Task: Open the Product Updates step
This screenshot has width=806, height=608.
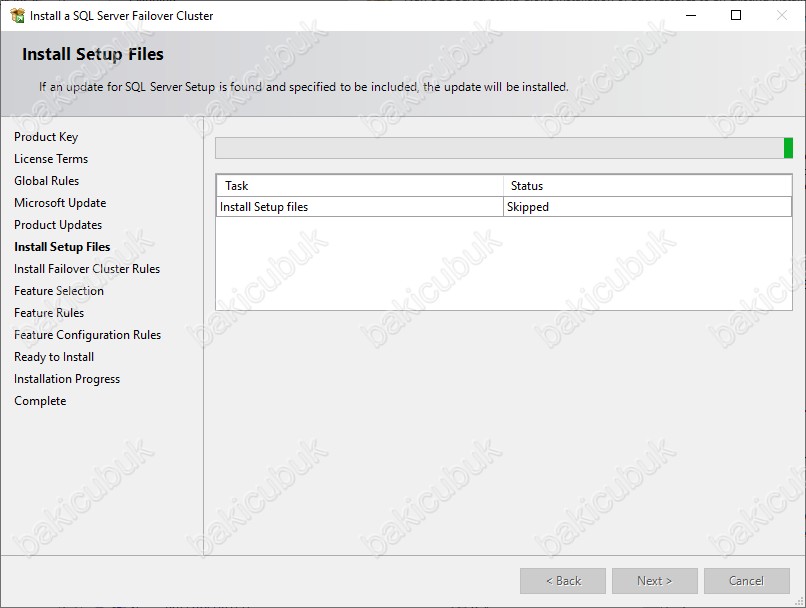Action: [x=58, y=225]
